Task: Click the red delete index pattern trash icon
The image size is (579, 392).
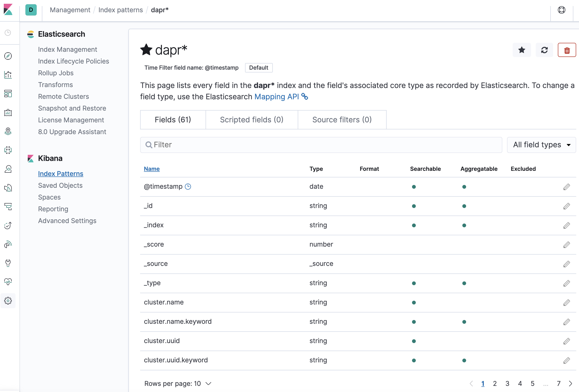Action: pyautogui.click(x=567, y=50)
